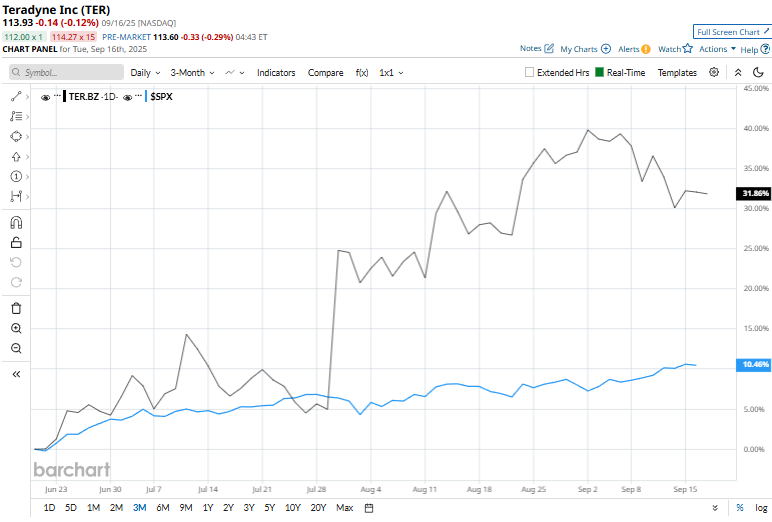Click the Symbol search field
The image size is (772, 522).
click(66, 72)
